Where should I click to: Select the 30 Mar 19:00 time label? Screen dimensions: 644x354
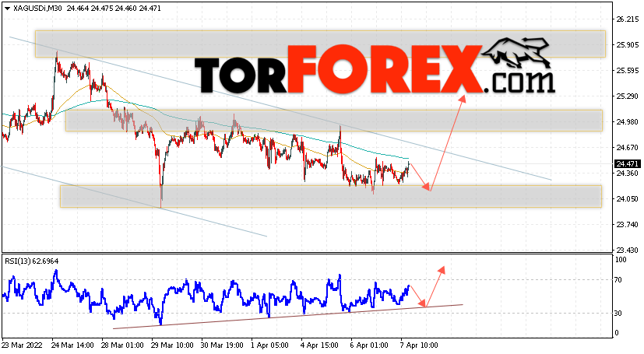[222, 345]
